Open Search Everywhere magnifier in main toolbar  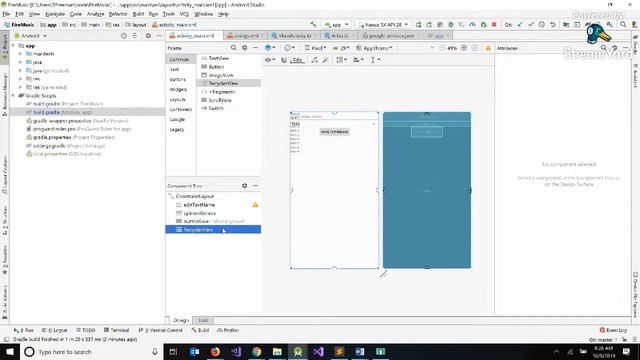(x=623, y=24)
